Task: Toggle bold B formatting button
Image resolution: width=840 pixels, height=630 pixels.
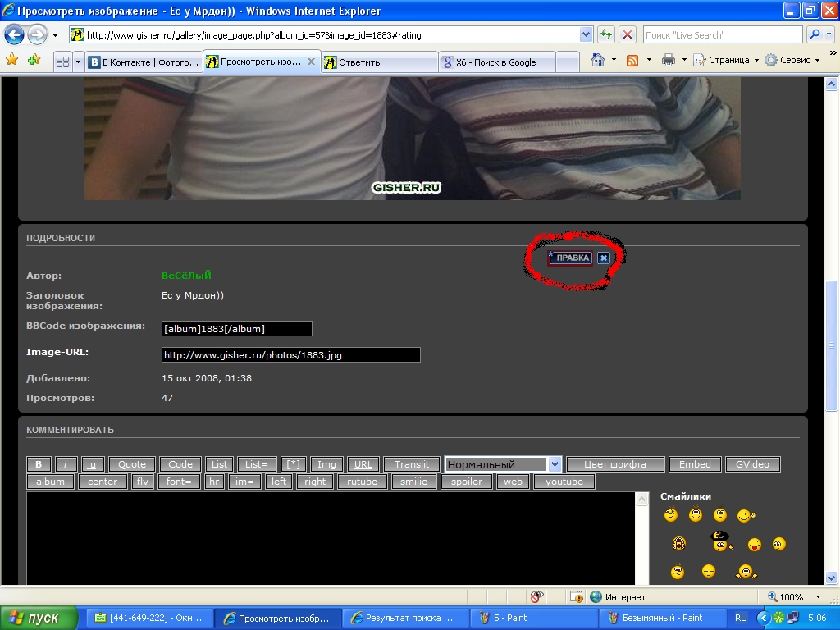Action: tap(39, 464)
